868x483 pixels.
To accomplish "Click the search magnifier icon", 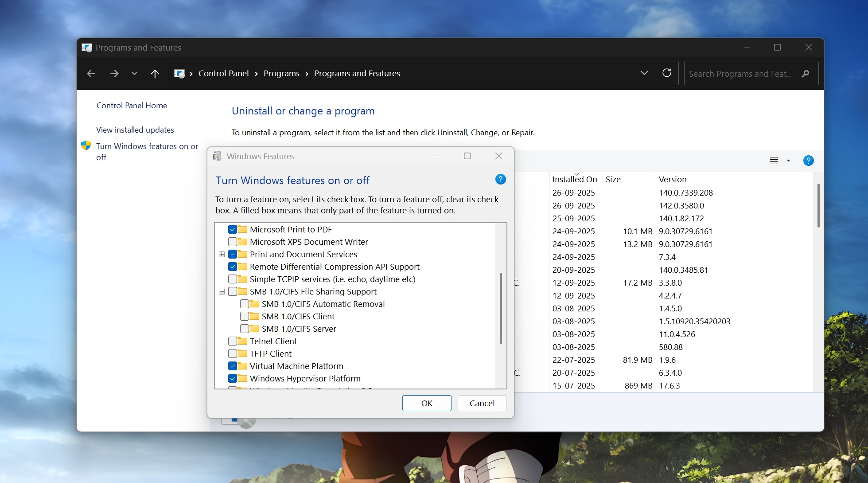I will point(806,74).
